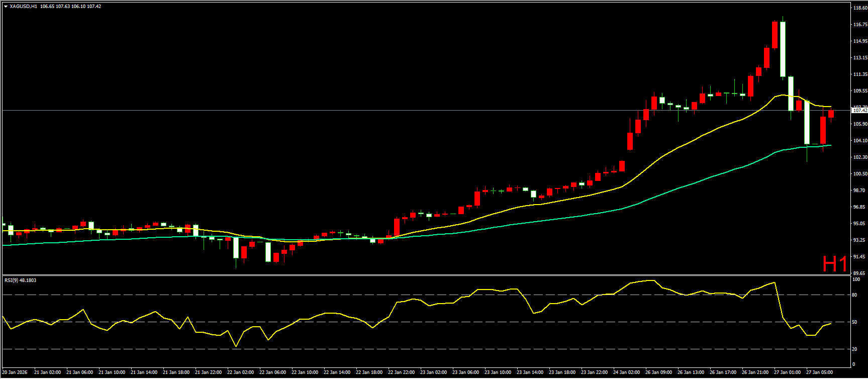Click the 26 Jan 09:00 time label

[658, 372]
